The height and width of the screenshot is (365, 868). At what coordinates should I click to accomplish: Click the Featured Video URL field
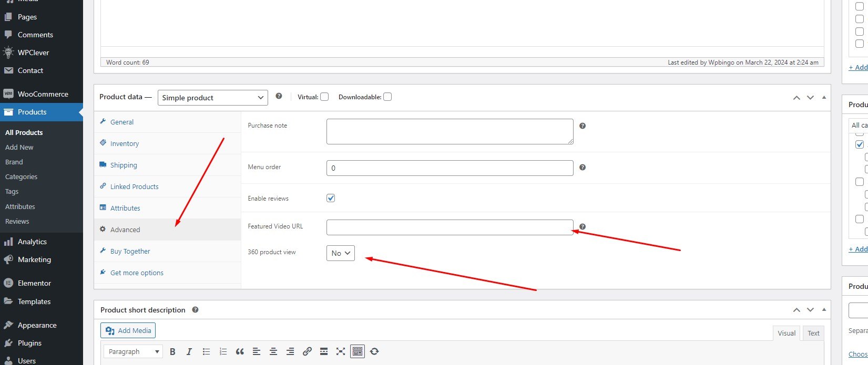(450, 227)
